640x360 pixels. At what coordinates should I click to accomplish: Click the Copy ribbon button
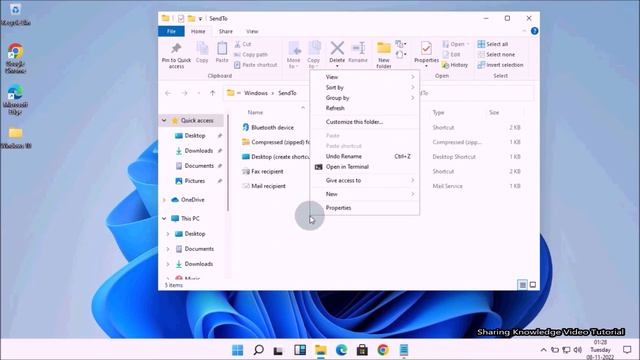(x=202, y=53)
